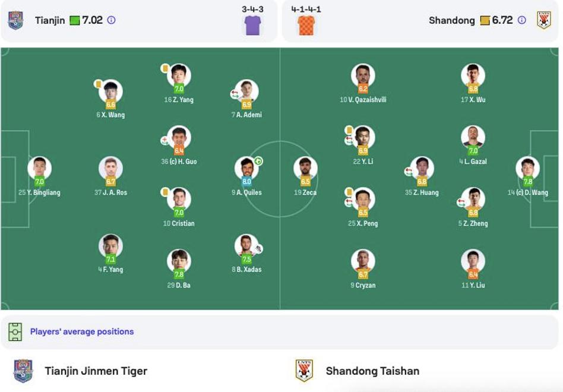Screen dimensions: 563x392
Task: Open Players' average positions link
Action: 82,331
